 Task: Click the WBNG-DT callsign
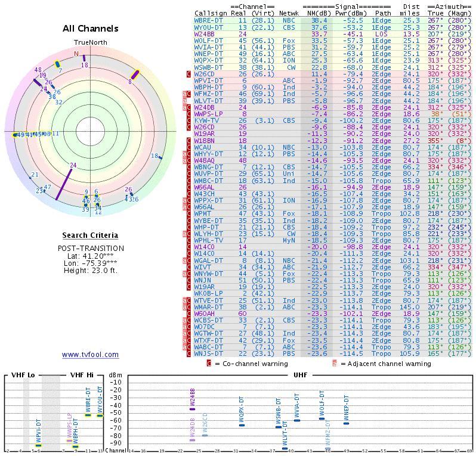209,167
